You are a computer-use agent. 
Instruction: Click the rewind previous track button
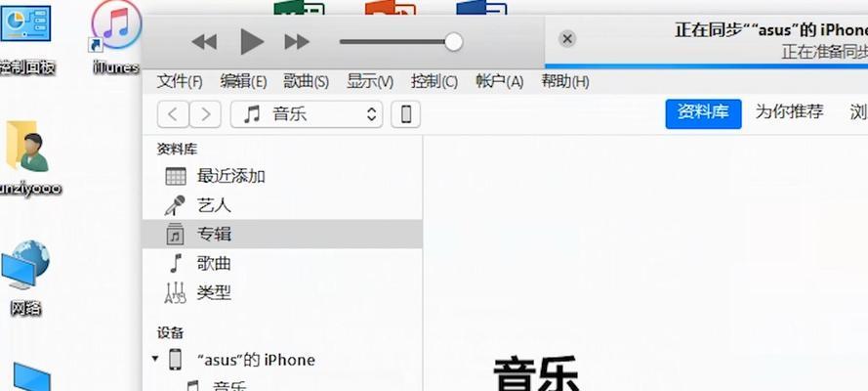204,41
